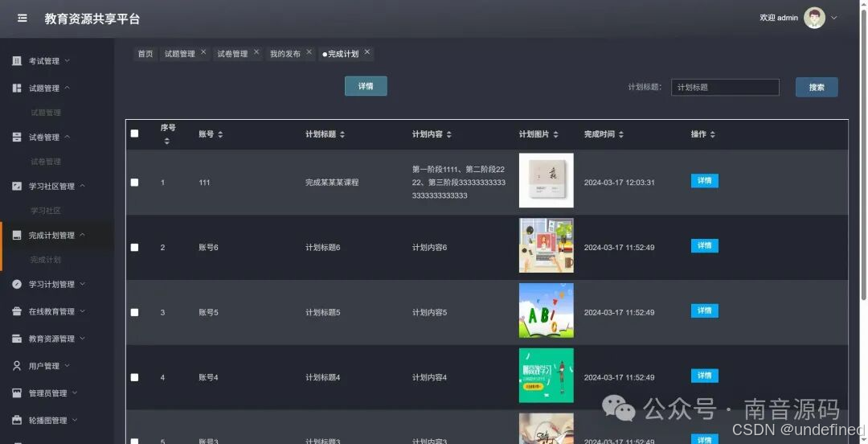Sort by 序号 column arrows
The image size is (868, 444).
click(166, 142)
